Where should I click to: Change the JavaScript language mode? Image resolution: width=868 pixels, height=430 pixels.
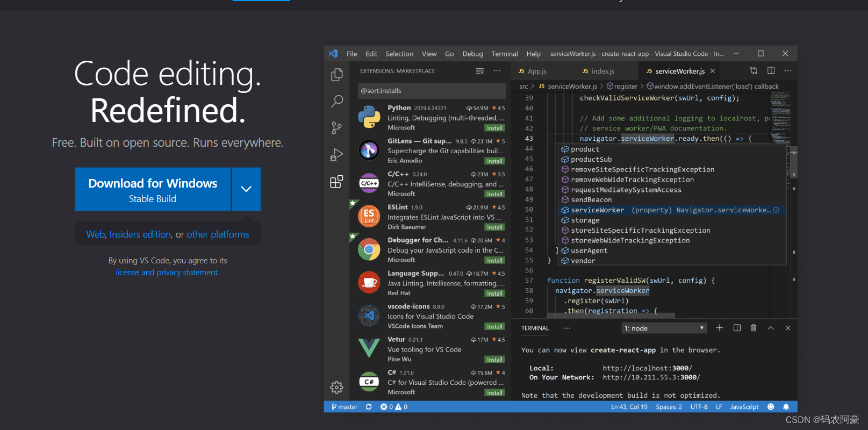click(x=744, y=407)
